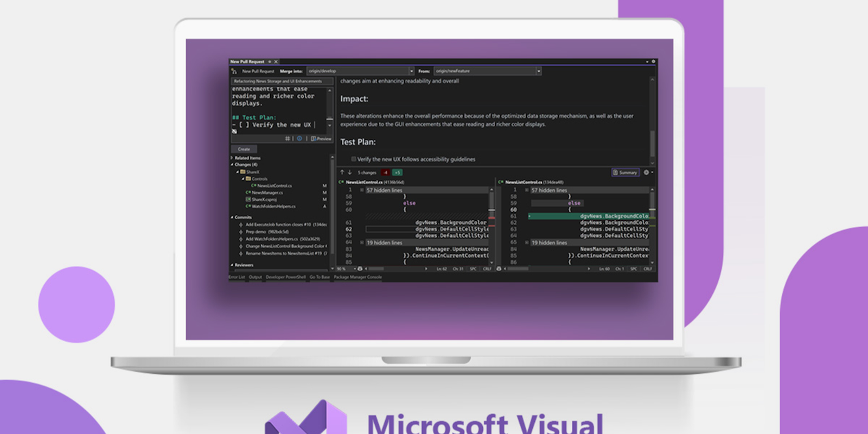
Task: Open the window options dropdown arrow at top right
Action: (647, 62)
